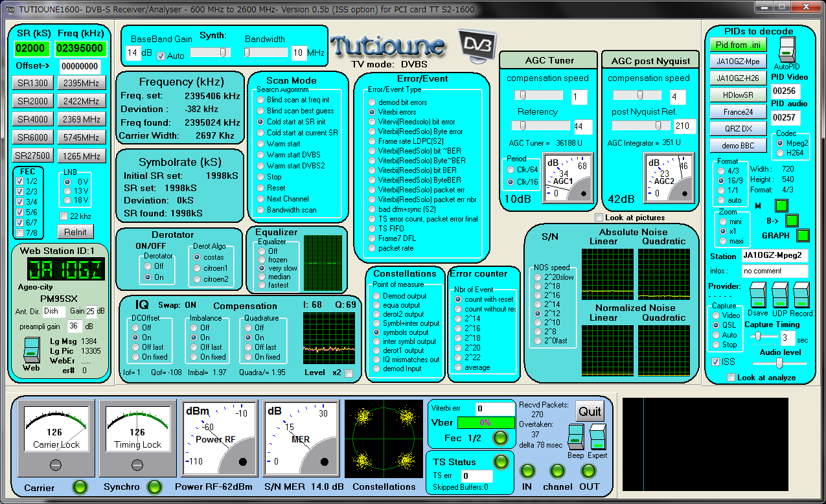Click the AGC2 dB meter

(x=669, y=178)
